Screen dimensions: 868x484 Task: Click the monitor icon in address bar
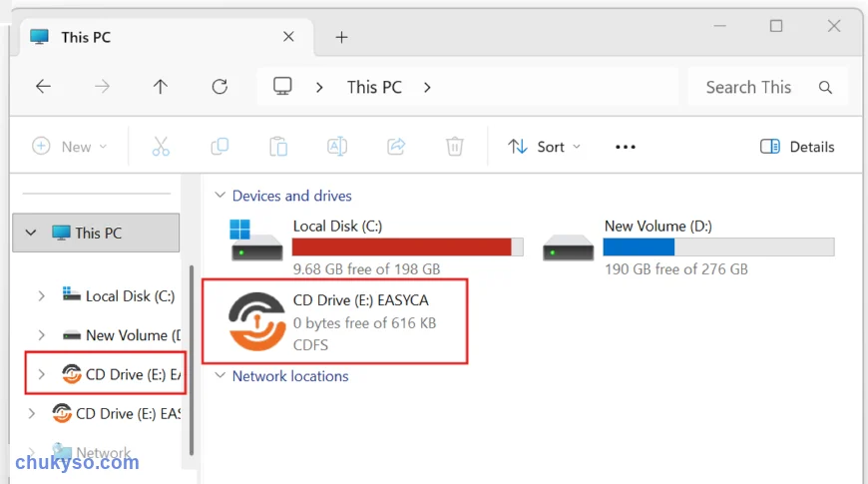coord(282,87)
